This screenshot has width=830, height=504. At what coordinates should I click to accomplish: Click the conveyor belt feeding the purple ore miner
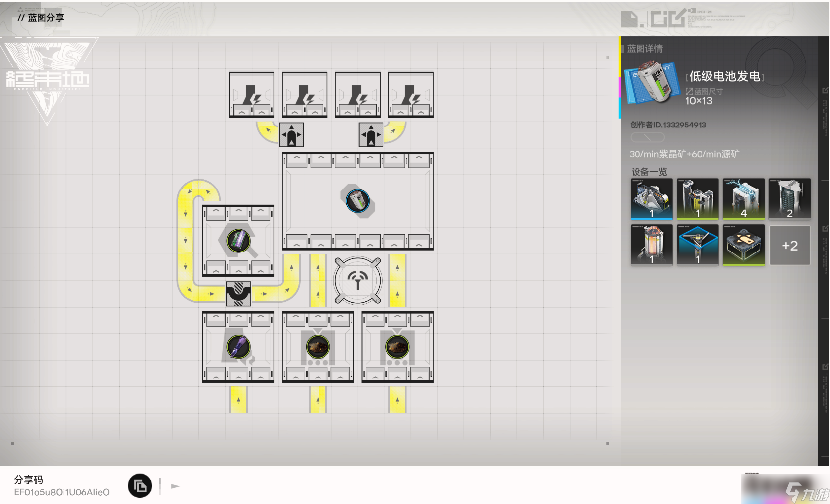point(239,400)
